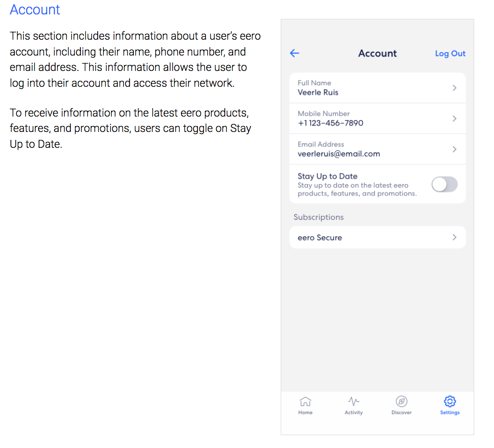Click the Subscriptions section header

(318, 217)
